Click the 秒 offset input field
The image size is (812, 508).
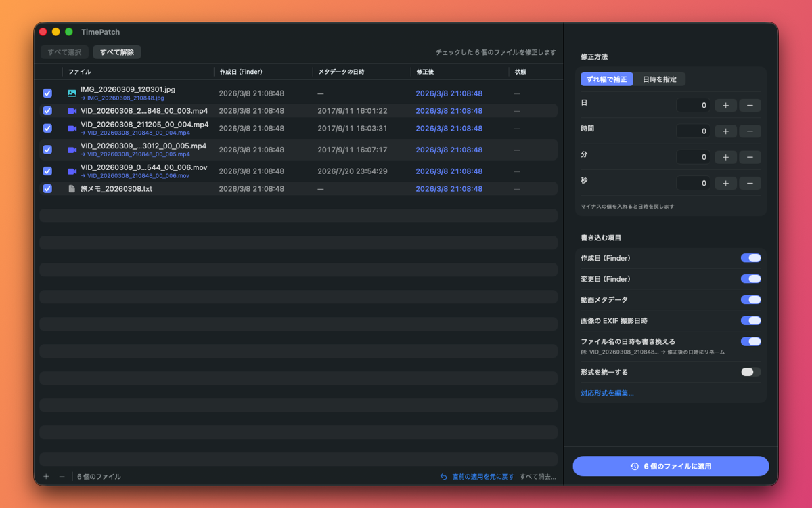(694, 183)
